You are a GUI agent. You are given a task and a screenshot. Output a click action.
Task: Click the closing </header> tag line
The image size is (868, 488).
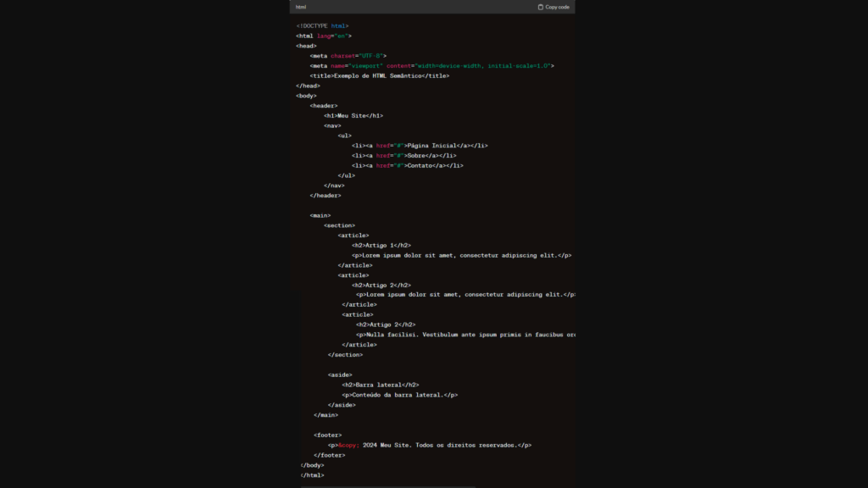tap(325, 196)
